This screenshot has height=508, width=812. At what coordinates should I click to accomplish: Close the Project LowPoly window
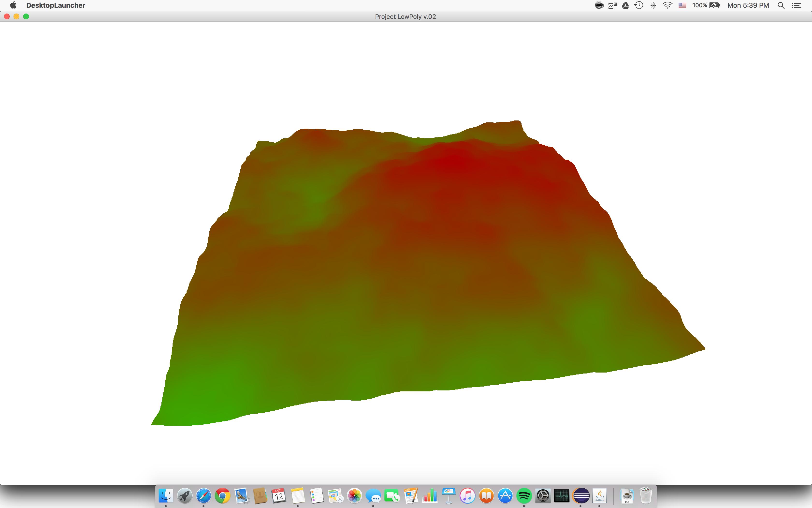coord(7,16)
